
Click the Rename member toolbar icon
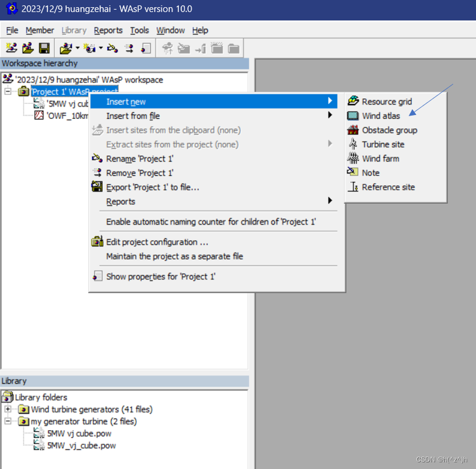tap(113, 48)
